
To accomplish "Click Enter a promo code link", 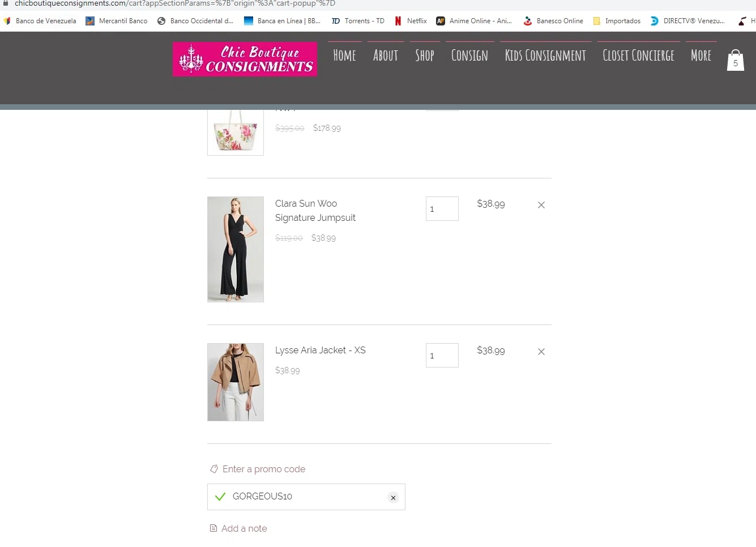I will (x=264, y=469).
